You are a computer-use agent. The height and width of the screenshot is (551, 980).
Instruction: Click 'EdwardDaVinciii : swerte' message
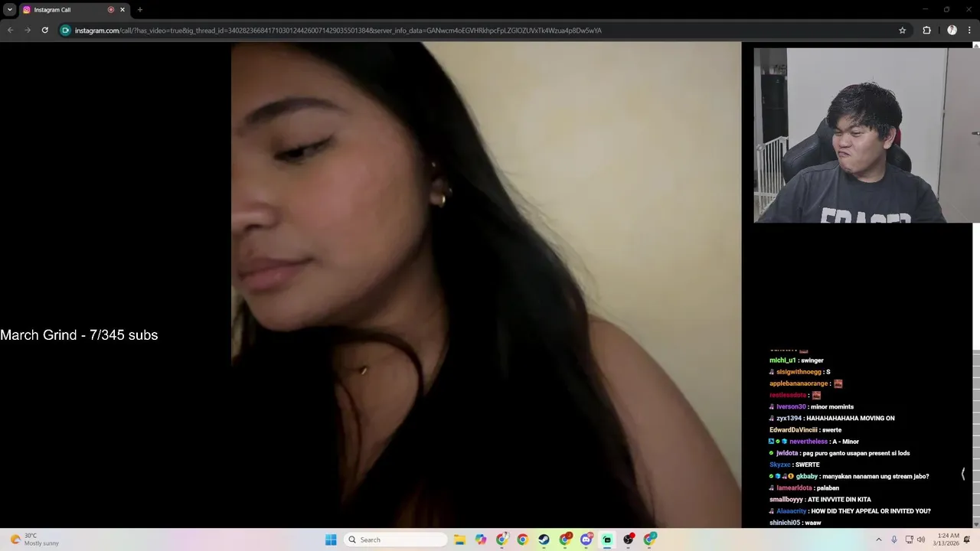tap(805, 430)
